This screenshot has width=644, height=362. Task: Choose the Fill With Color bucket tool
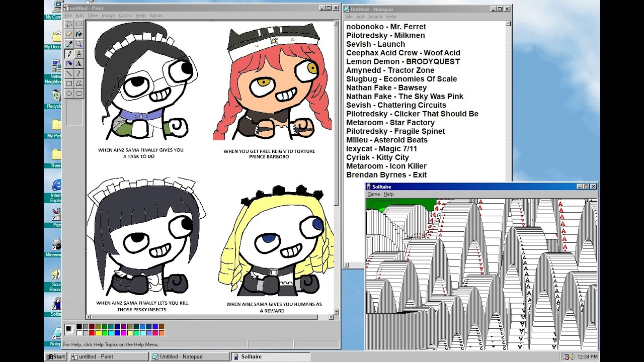[x=79, y=34]
